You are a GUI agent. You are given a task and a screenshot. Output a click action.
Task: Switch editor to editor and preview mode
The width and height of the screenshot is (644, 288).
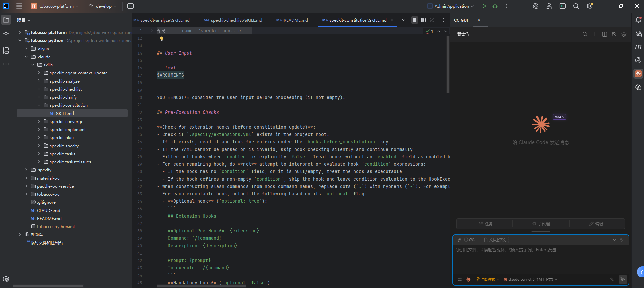423,20
